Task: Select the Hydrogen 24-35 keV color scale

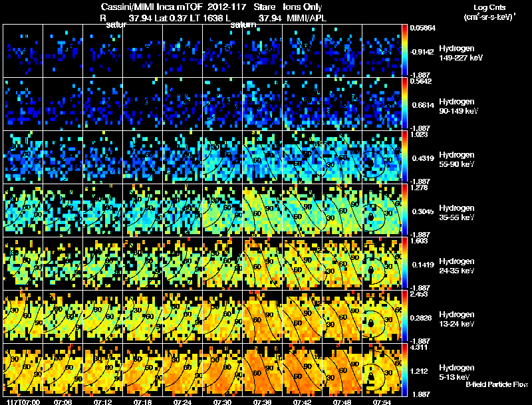Action: point(404,263)
